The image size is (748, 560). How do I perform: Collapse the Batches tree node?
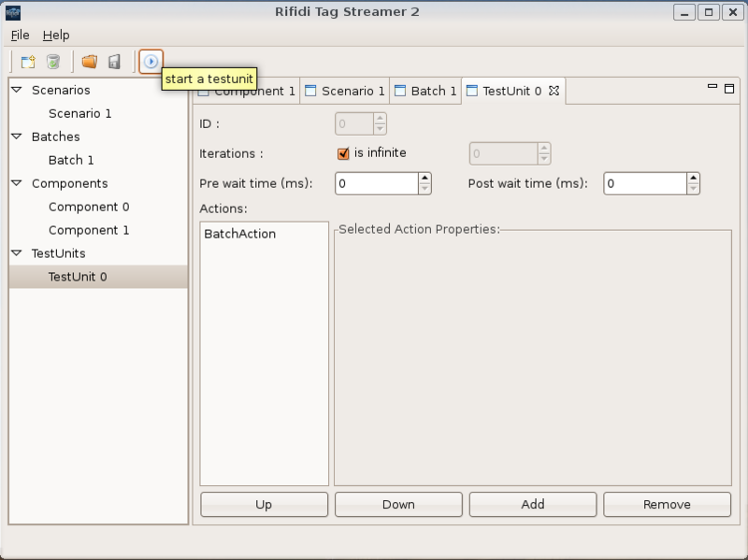[x=17, y=136]
